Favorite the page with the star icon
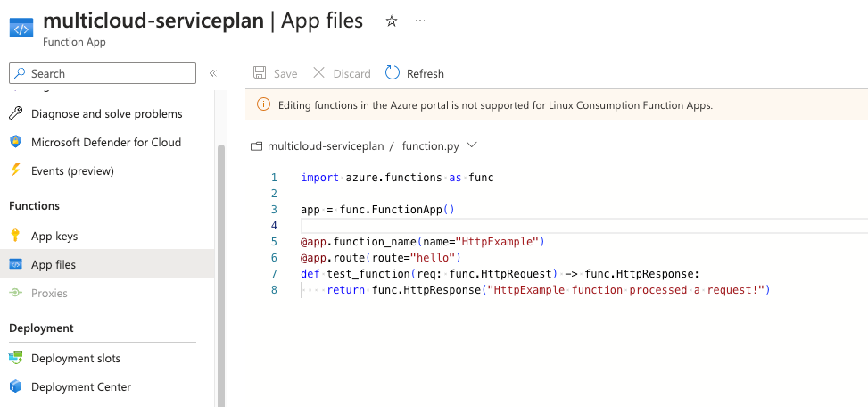The image size is (868, 407). tap(392, 21)
